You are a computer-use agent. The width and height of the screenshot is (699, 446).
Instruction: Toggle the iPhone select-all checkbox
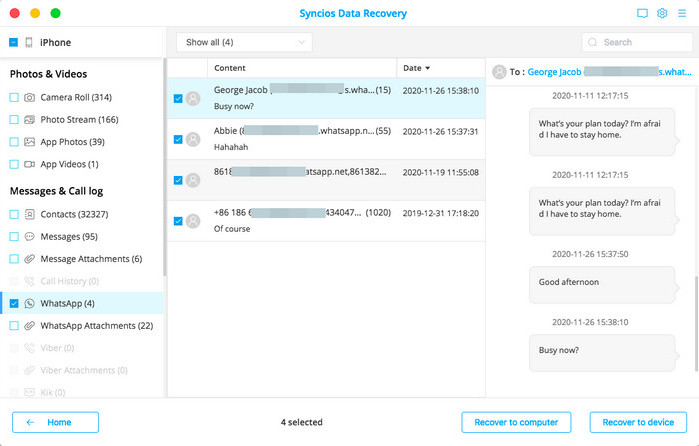13,42
